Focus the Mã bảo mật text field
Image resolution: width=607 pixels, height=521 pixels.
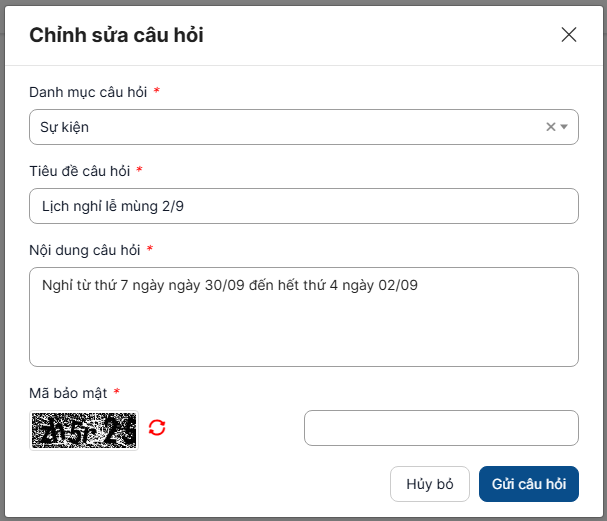pos(441,428)
